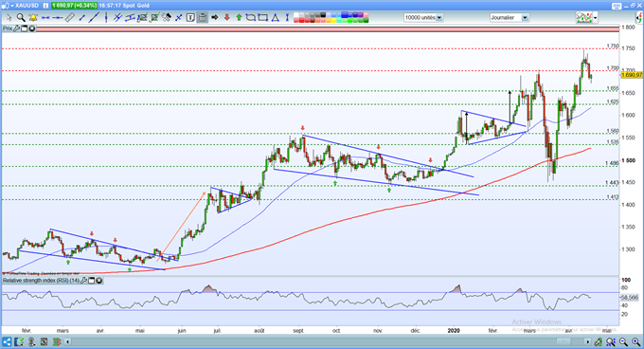Image resolution: width=644 pixels, height=349 pixels.
Task: Click the horizontal scrollbar right arrow
Action: pyautogui.click(x=588, y=341)
